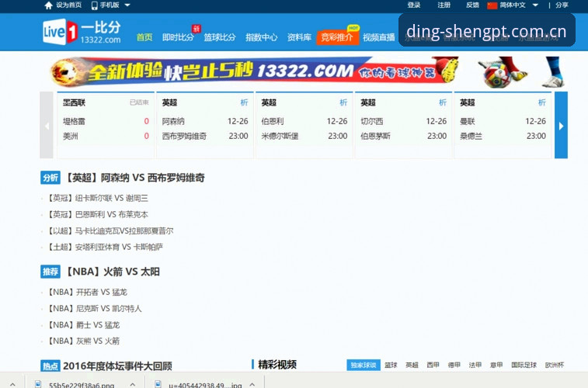Open downloaded file u=405442938 jpg
The height and width of the screenshot is (388, 588).
[x=205, y=385]
